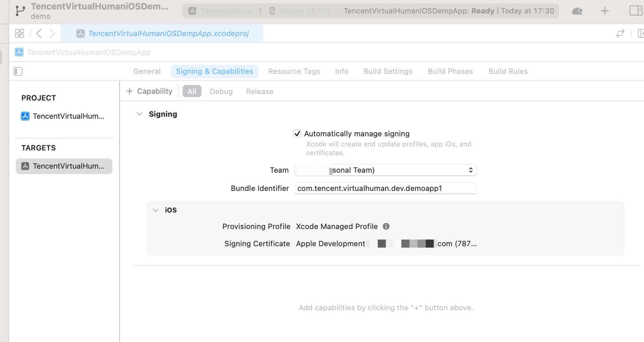The height and width of the screenshot is (342, 644).
Task: Open the related items grid icon
Action: (20, 33)
